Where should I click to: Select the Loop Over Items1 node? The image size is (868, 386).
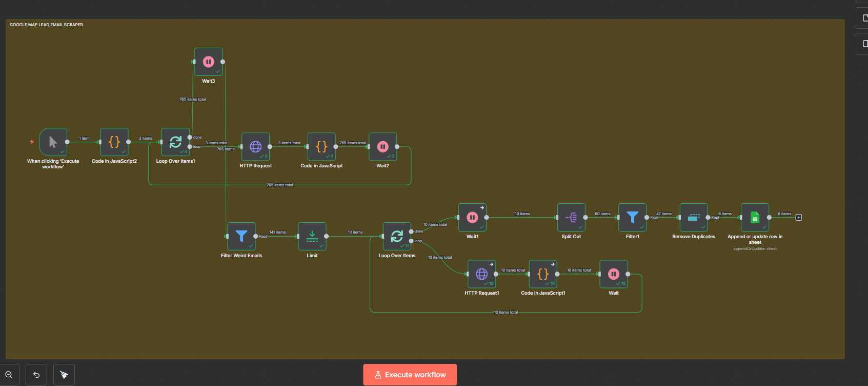point(175,142)
